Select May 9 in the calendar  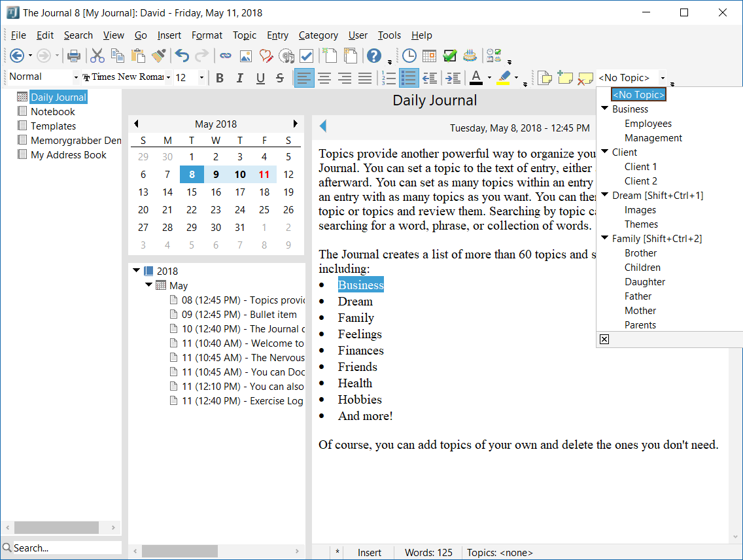click(x=216, y=175)
